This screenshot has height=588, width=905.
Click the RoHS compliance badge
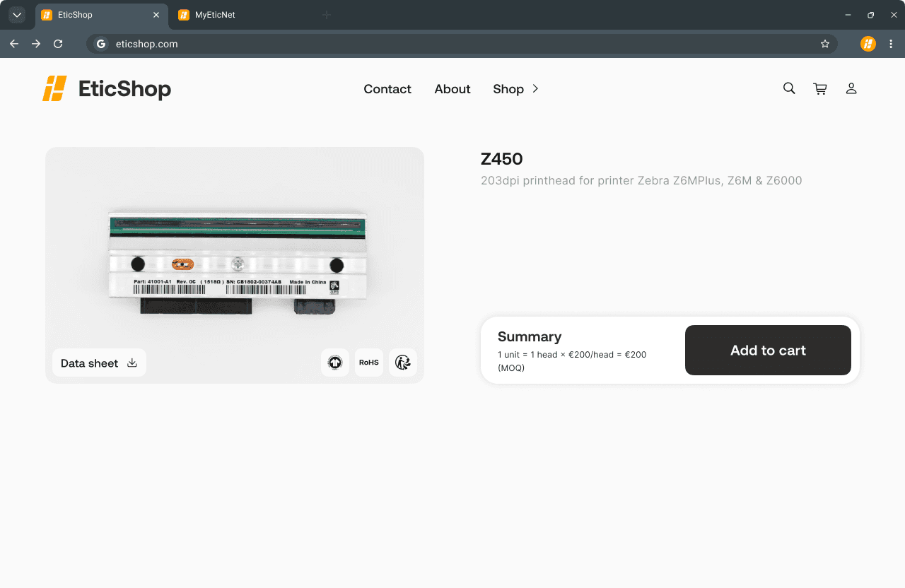tap(369, 363)
